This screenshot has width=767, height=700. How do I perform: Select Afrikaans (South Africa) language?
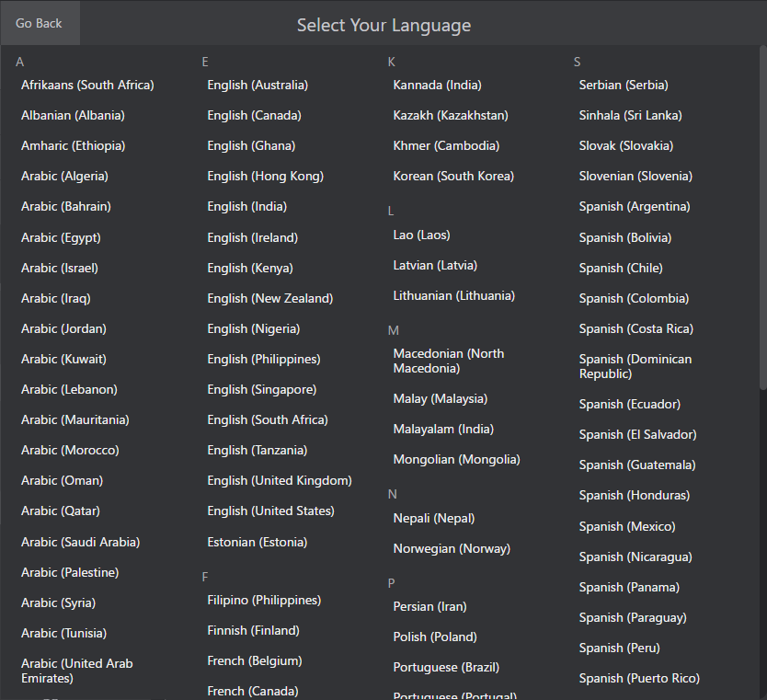87,84
